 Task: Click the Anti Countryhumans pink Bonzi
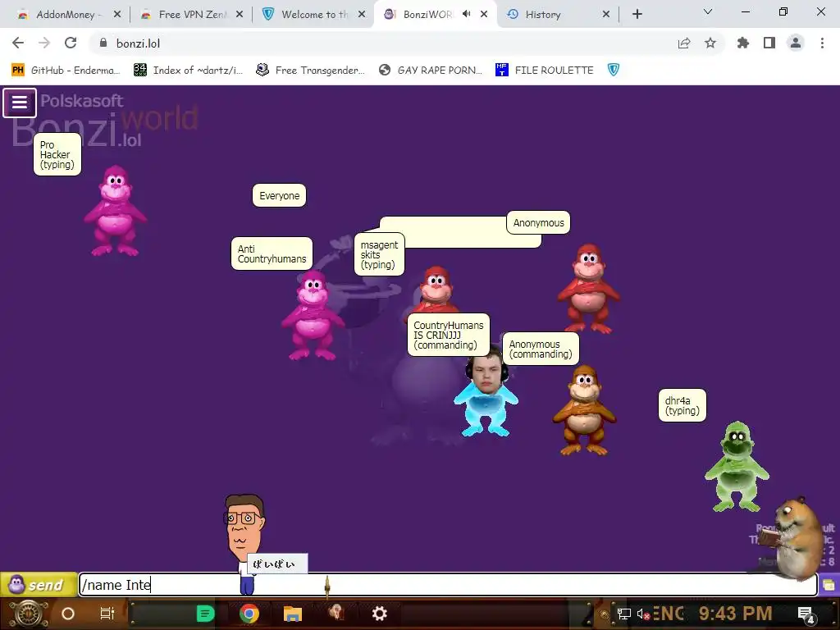pyautogui.click(x=313, y=314)
